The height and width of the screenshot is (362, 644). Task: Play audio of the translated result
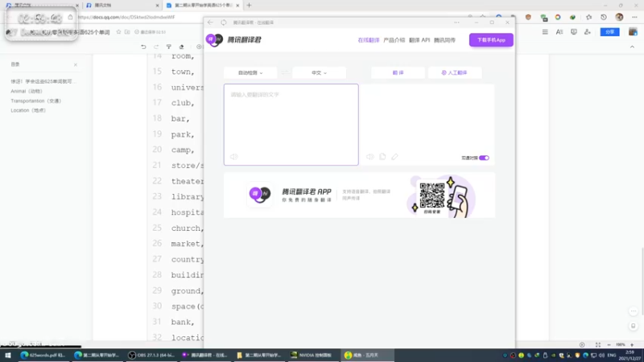tap(370, 157)
